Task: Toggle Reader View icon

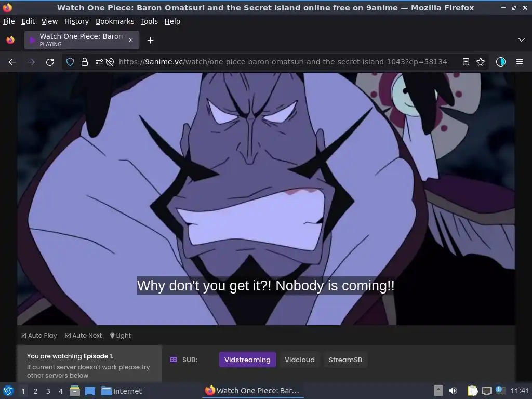Action: pos(466,62)
